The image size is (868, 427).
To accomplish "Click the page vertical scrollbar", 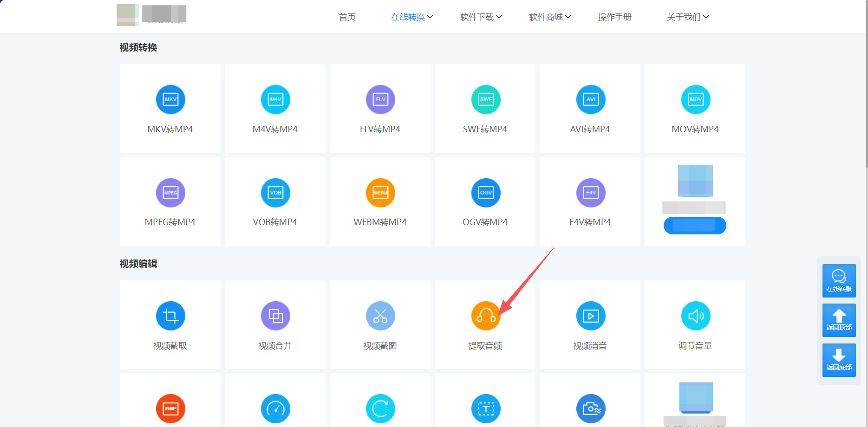I will 867,84.
